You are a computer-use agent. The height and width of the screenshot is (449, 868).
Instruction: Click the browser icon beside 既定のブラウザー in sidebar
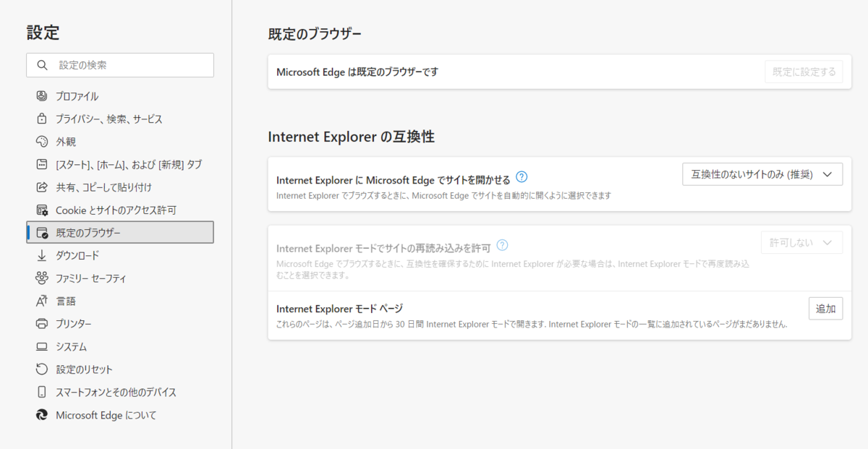41,233
